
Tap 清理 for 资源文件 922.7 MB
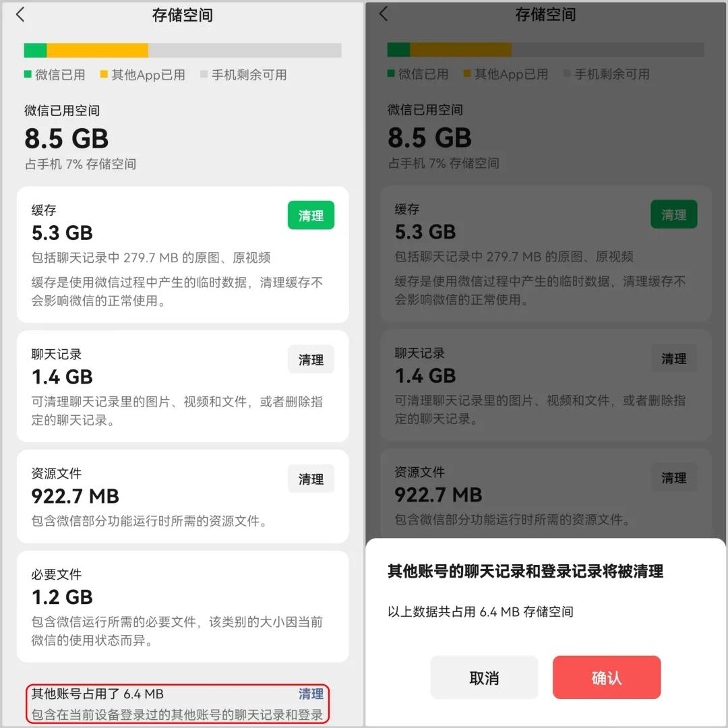311,478
